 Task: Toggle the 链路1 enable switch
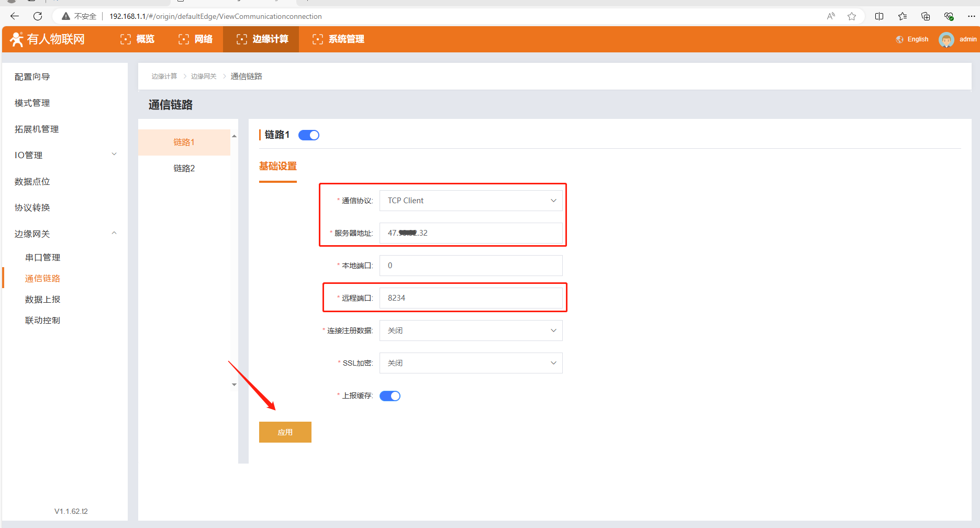pos(309,135)
